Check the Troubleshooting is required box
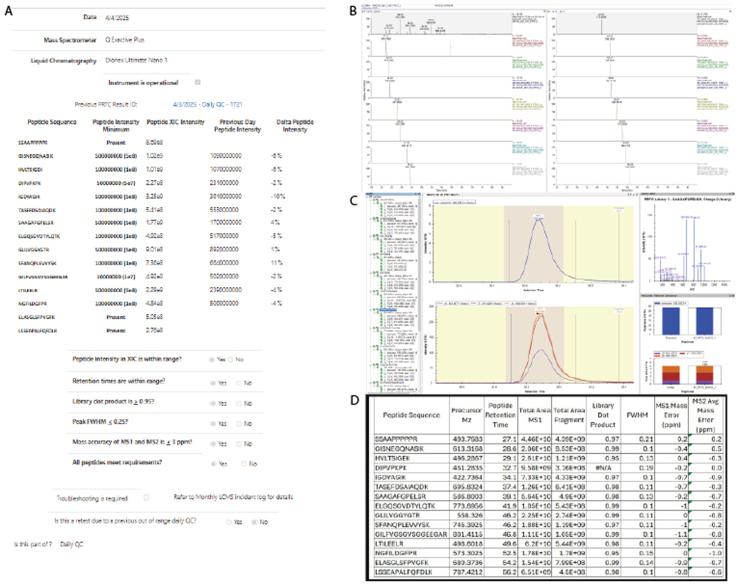 point(146,498)
